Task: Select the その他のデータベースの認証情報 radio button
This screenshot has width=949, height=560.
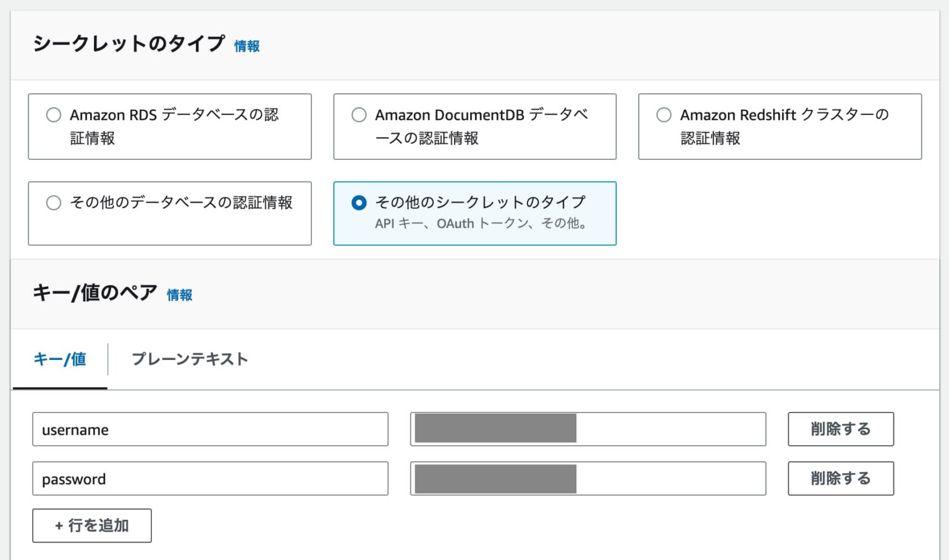Action: [x=53, y=203]
